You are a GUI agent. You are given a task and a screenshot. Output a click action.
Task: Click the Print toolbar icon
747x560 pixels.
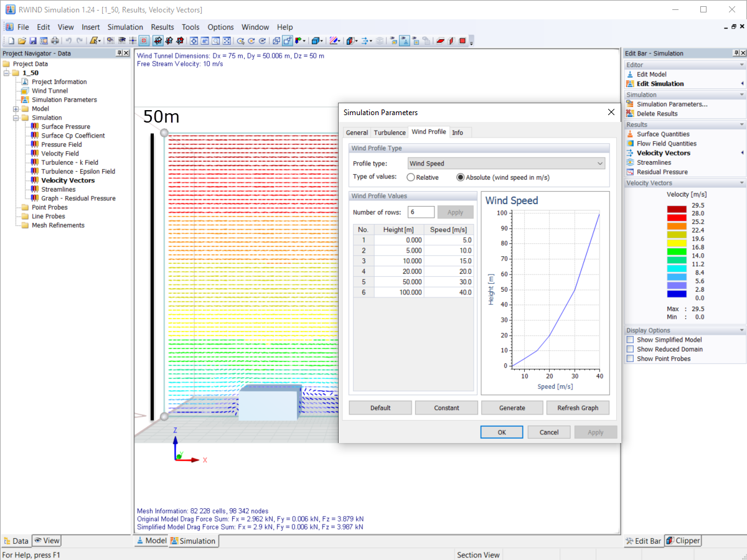pyautogui.click(x=55, y=41)
